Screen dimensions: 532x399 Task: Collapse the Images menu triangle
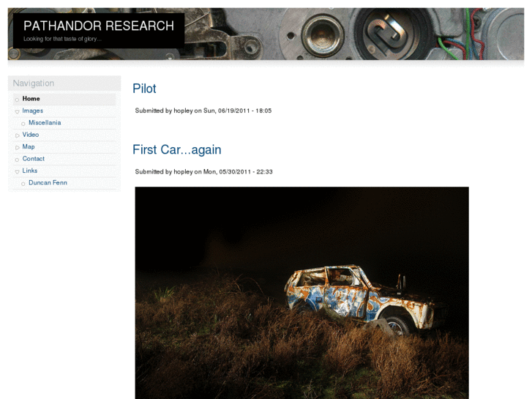pyautogui.click(x=17, y=112)
